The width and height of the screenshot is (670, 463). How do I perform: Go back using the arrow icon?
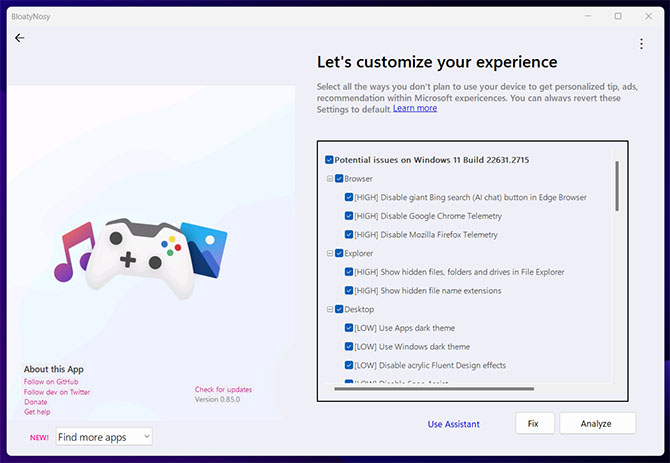19,38
